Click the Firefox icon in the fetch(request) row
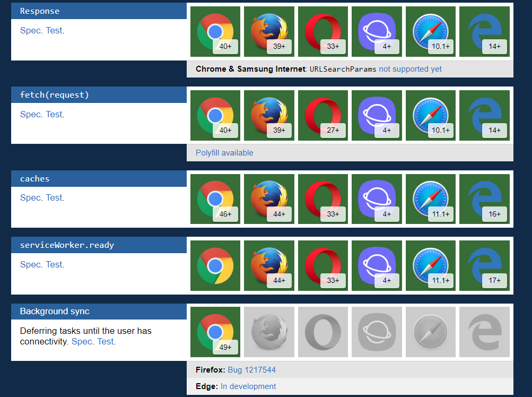Viewport: 532px width, 397px height. pos(269,116)
